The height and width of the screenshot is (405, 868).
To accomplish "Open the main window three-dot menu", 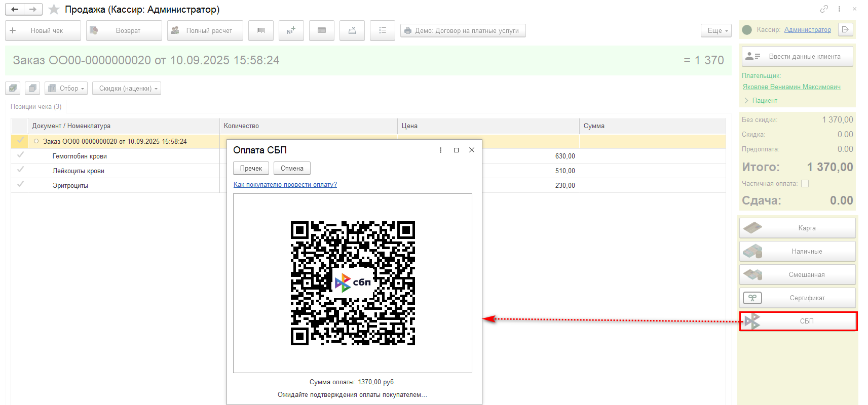I will click(x=839, y=9).
